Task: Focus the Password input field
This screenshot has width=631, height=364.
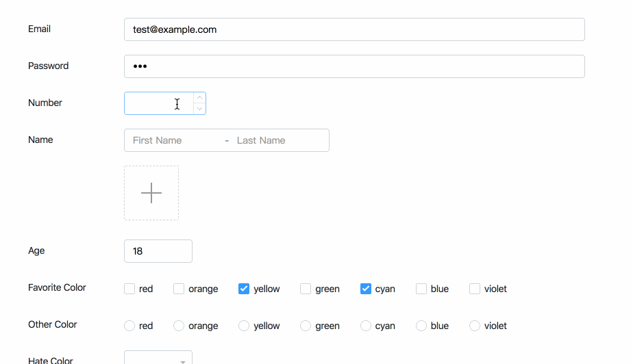Action: [354, 66]
